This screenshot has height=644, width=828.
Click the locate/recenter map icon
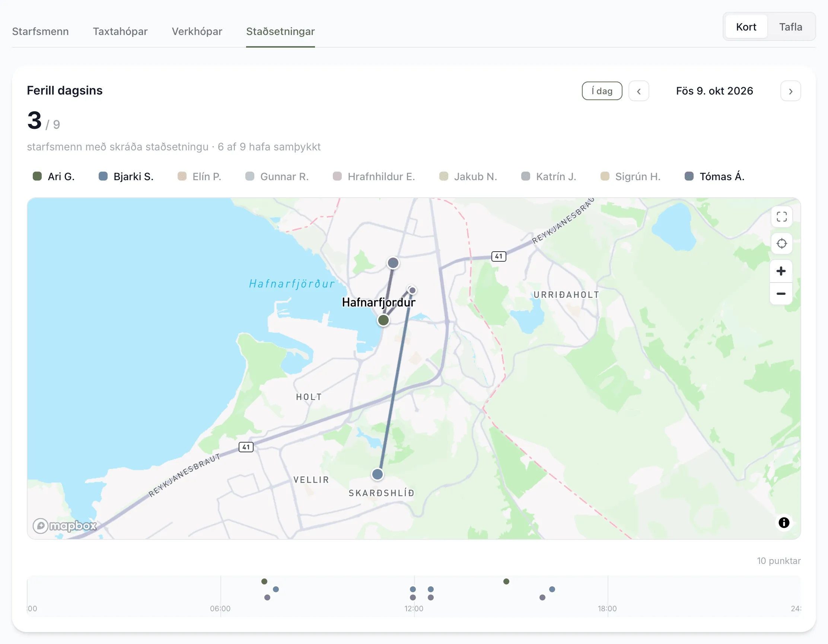(781, 243)
